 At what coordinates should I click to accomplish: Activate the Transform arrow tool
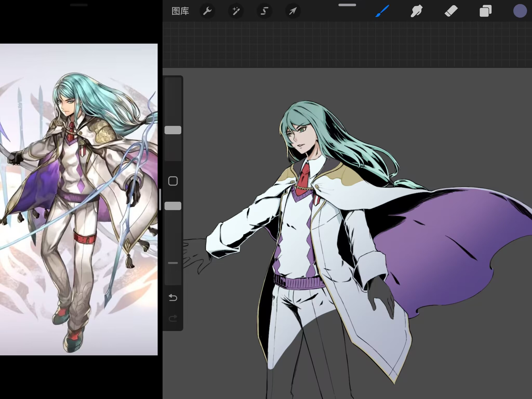(293, 11)
